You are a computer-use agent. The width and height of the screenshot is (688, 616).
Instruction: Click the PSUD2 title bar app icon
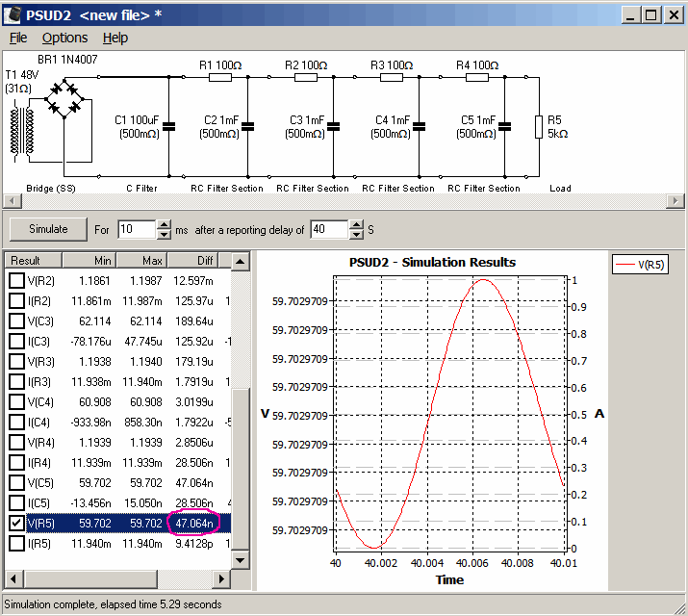pos(13,14)
